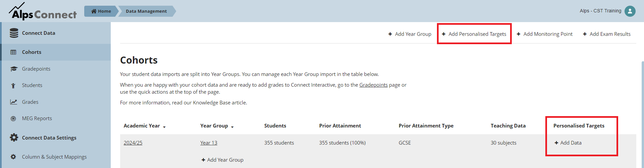The height and width of the screenshot is (168, 644).
Task: Click the MEG Reports target icon
Action: [x=13, y=118]
